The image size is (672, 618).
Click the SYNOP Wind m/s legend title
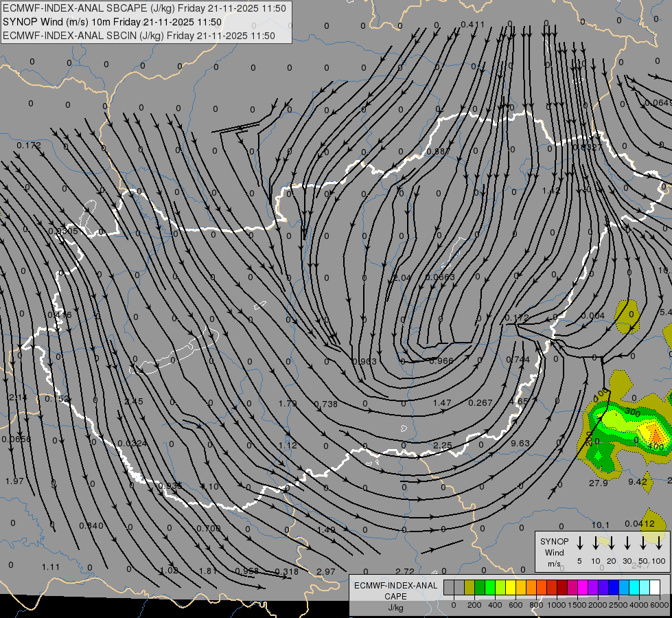click(x=554, y=552)
